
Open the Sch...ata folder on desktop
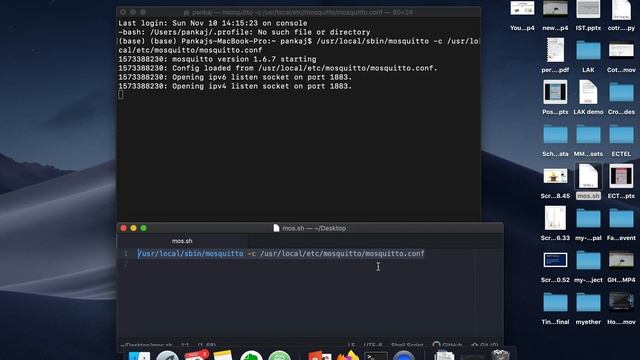coord(555,134)
